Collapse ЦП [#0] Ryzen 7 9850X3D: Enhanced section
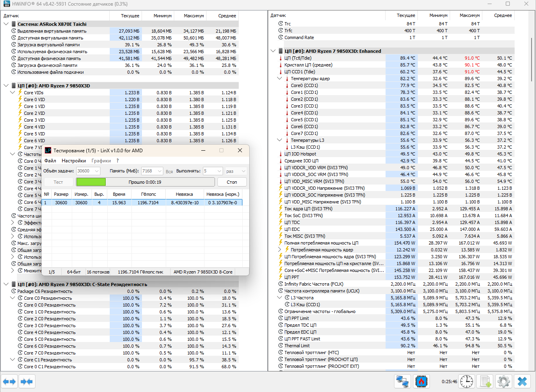The width and height of the screenshot is (536, 392). (x=273, y=51)
